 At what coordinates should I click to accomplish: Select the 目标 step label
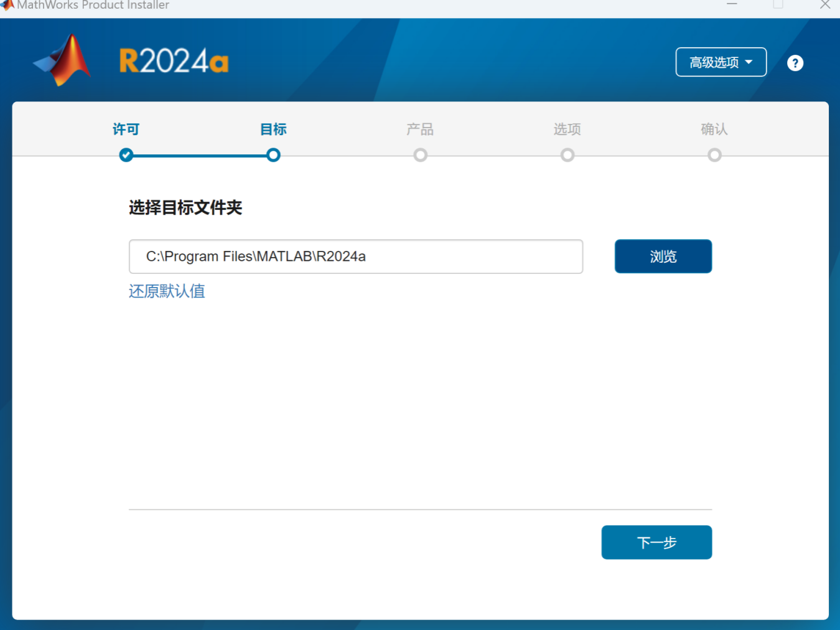[x=273, y=129]
